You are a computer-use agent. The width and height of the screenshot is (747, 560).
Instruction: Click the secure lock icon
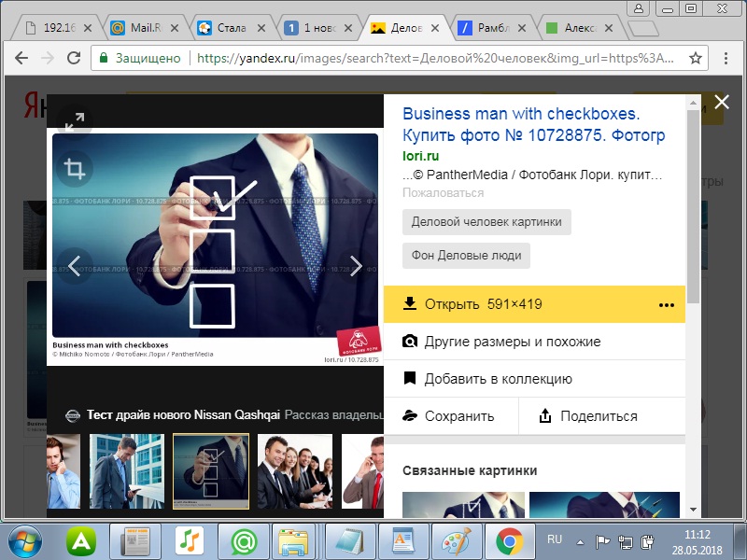click(x=104, y=58)
